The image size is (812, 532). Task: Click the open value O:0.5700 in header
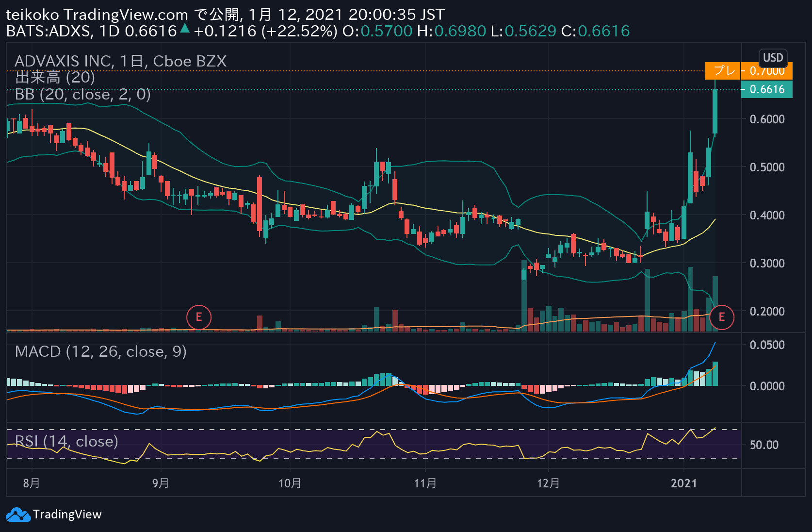click(x=377, y=31)
